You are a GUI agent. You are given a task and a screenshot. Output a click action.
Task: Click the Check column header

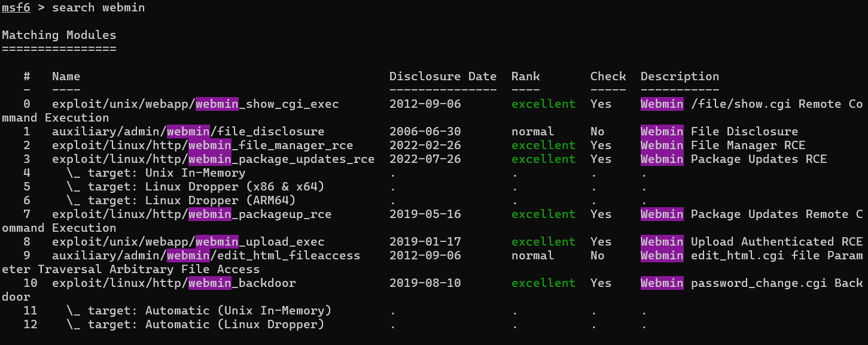608,77
